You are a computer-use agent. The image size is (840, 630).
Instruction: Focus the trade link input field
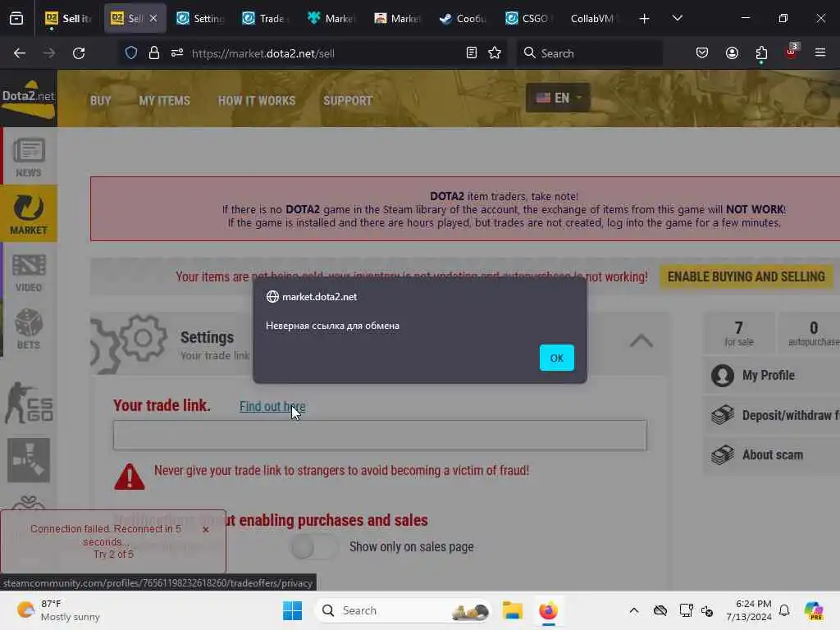[380, 435]
